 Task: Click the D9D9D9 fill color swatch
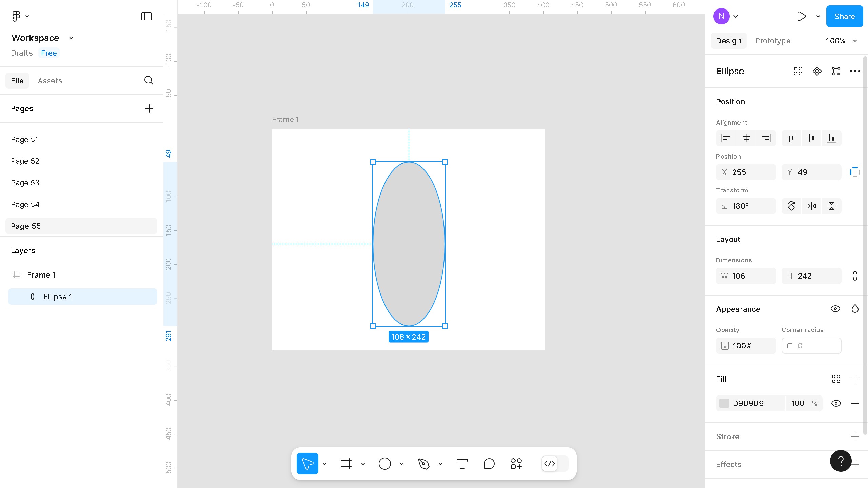724,403
